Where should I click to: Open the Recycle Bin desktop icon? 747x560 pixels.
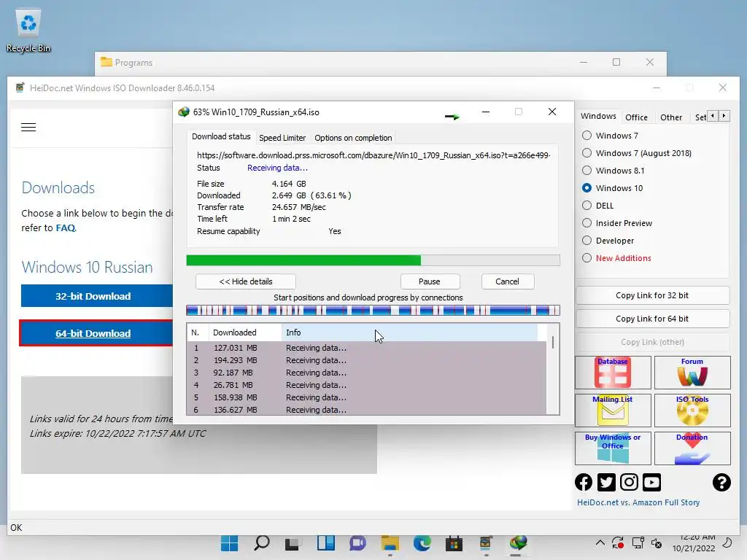[28, 31]
